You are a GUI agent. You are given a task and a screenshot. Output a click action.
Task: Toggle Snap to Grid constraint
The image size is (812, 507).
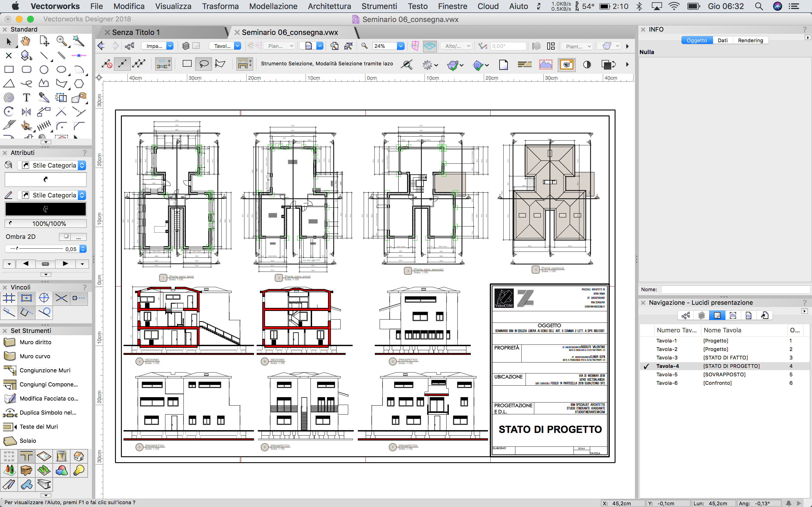click(x=9, y=298)
